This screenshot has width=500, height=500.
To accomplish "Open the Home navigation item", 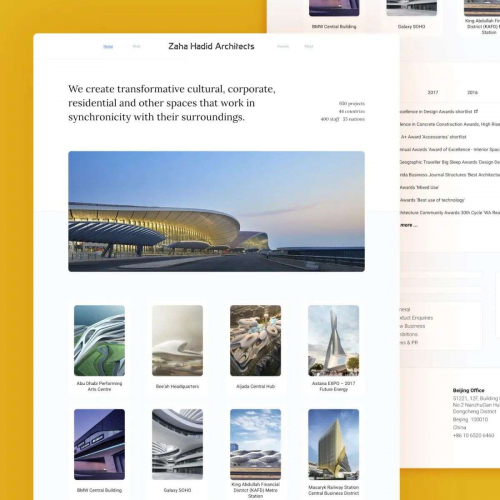I will click(x=108, y=47).
